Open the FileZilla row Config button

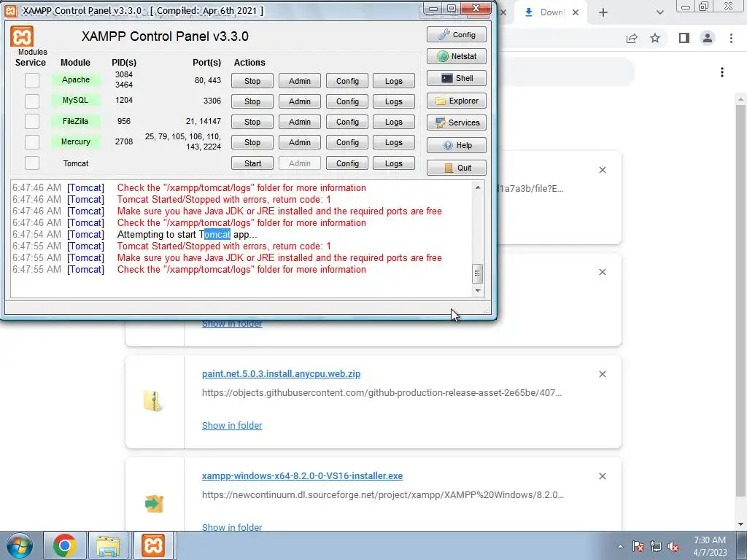347,122
